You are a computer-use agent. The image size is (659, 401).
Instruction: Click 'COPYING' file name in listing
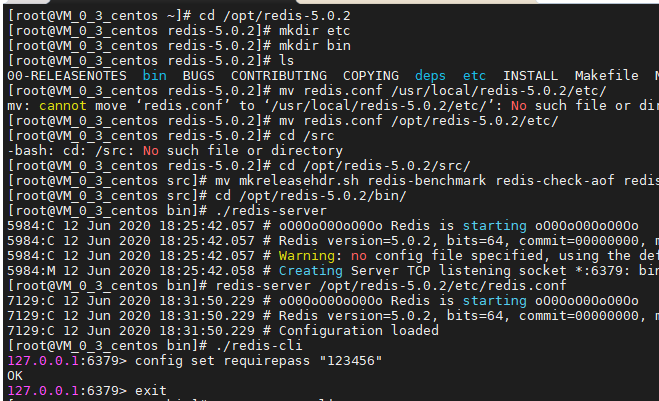click(x=371, y=76)
